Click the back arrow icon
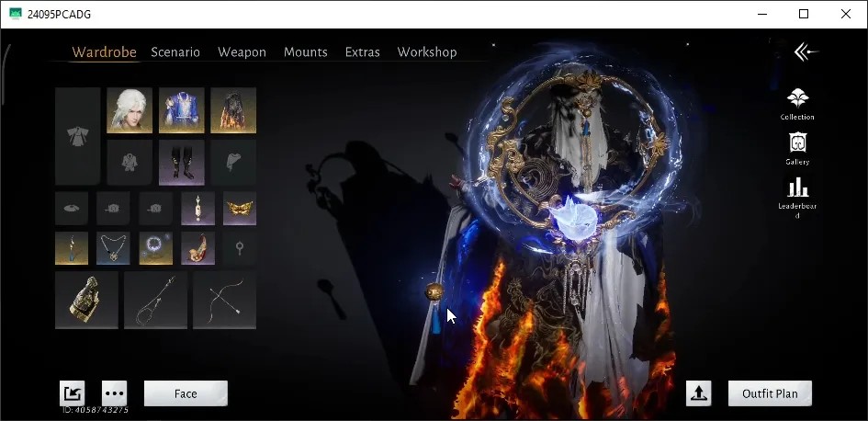The height and width of the screenshot is (421, 868). coord(806,52)
